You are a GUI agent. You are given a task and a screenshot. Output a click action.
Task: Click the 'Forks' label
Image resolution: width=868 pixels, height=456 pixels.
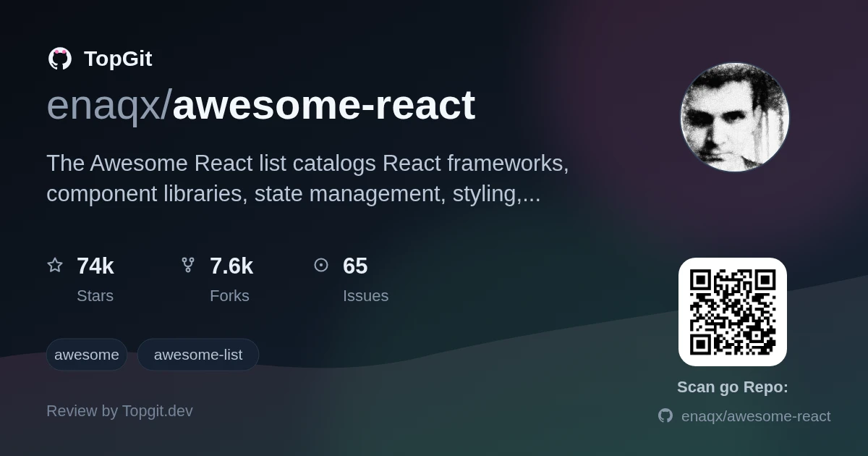point(229,296)
